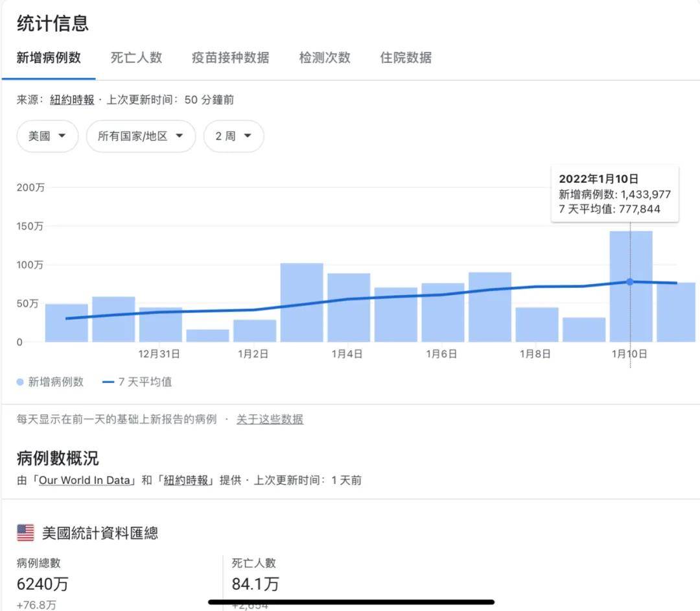Switch to the 死亡人数 tab
The width and height of the screenshot is (700, 611).
pyautogui.click(x=136, y=58)
